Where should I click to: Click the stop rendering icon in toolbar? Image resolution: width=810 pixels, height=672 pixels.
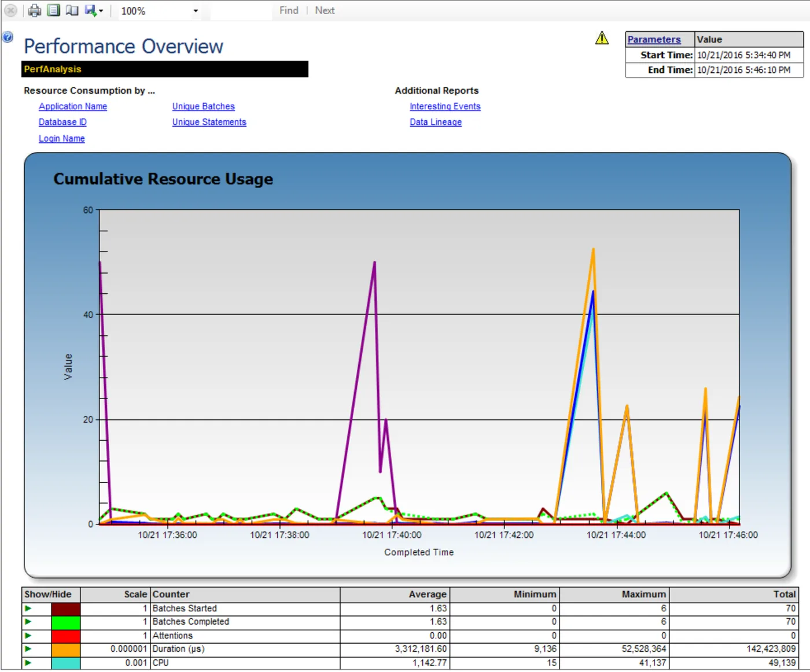[10, 10]
